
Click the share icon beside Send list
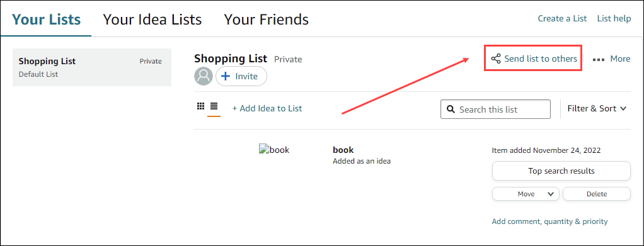(496, 59)
